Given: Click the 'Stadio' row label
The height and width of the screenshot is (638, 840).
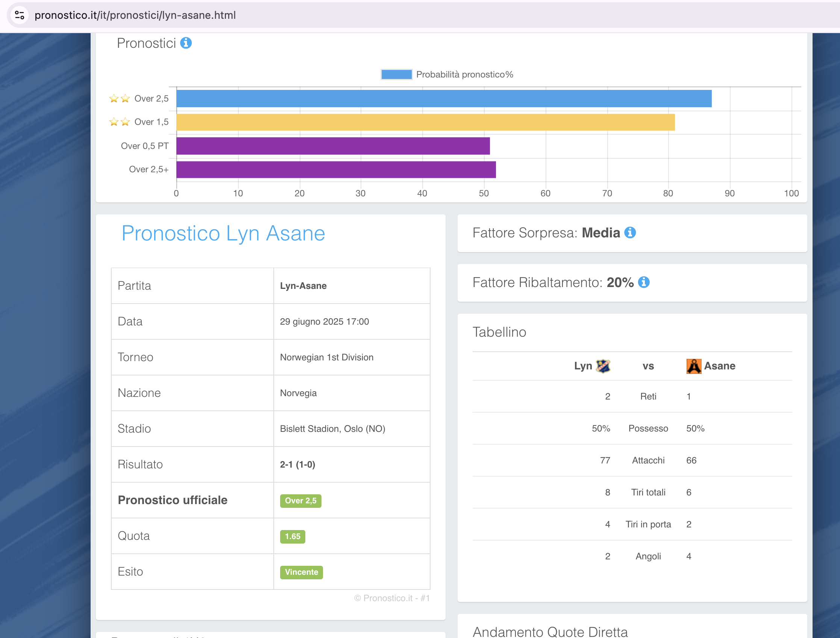Looking at the screenshot, I should (x=135, y=428).
